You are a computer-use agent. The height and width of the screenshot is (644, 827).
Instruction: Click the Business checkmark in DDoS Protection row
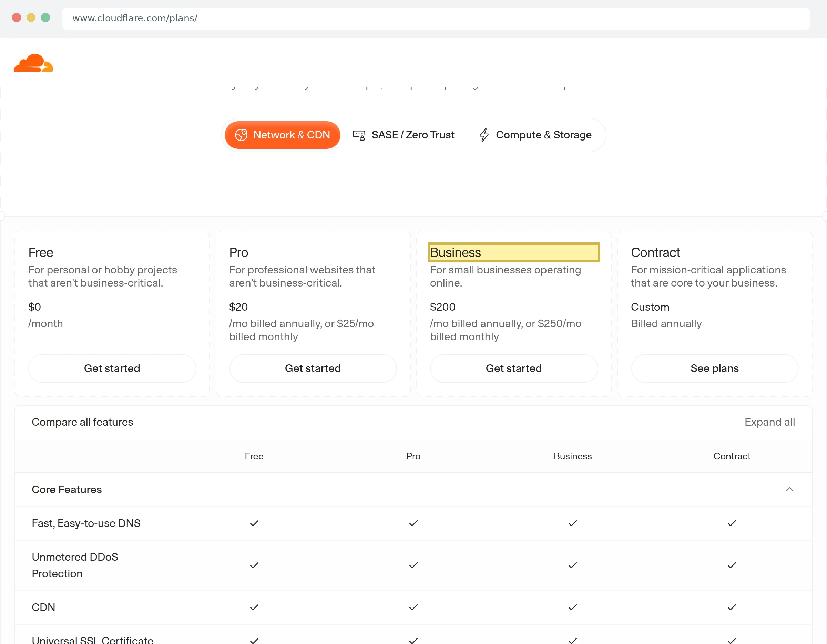pyautogui.click(x=573, y=565)
